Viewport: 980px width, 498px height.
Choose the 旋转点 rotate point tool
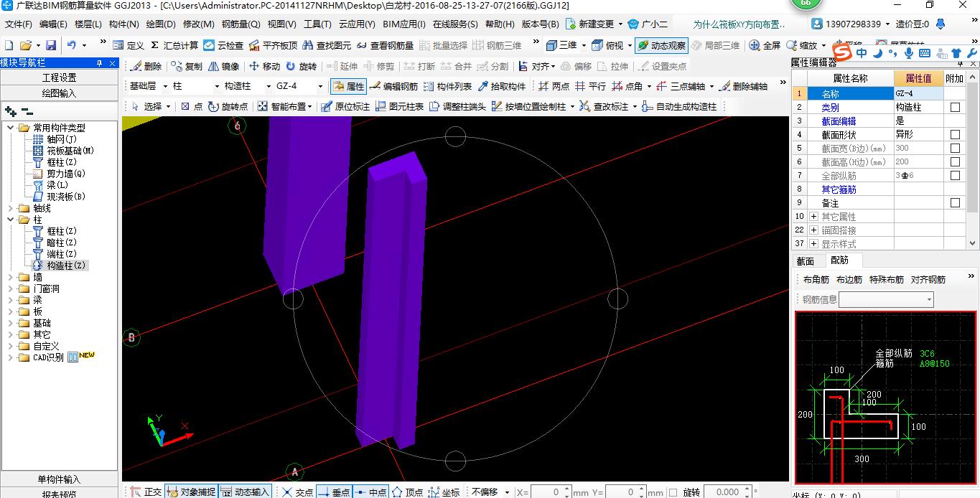pos(228,106)
